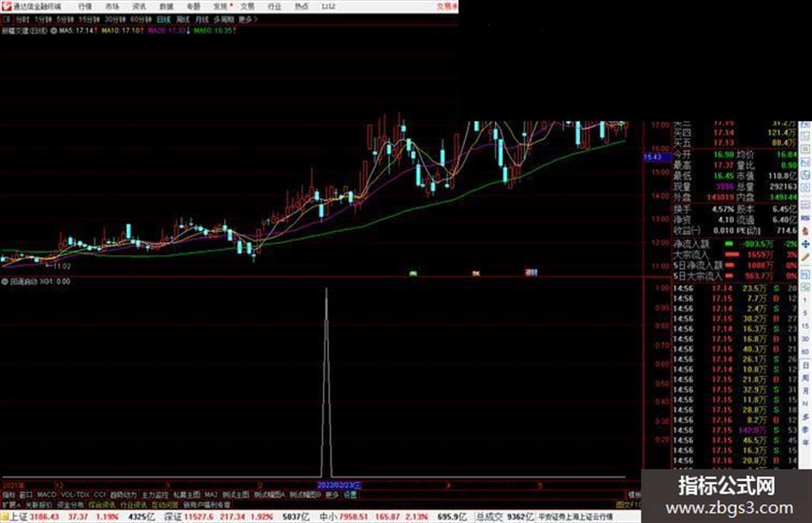Open the 资讯 menu
The width and height of the screenshot is (812, 523).
click(x=139, y=6)
